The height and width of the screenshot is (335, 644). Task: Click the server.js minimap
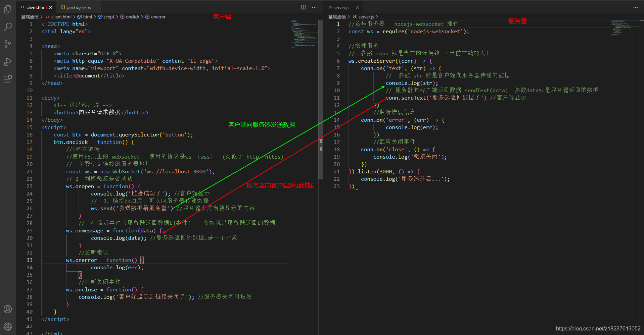pyautogui.click(x=625, y=28)
